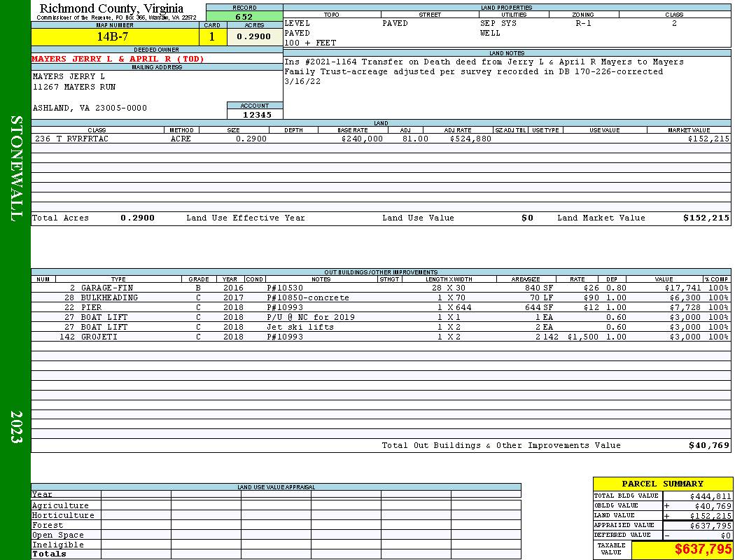Click the PARCEL SUMMARY header

(x=662, y=484)
